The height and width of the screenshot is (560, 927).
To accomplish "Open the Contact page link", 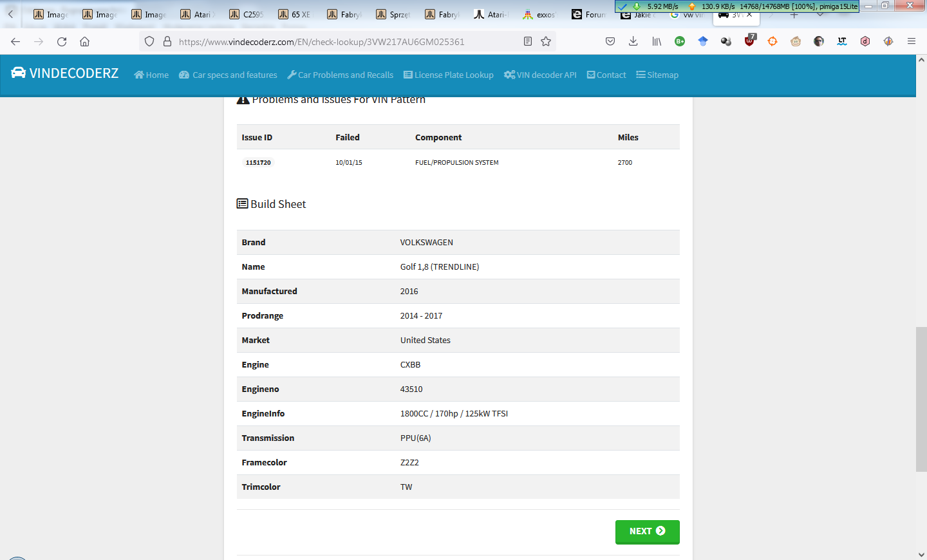I will [606, 75].
